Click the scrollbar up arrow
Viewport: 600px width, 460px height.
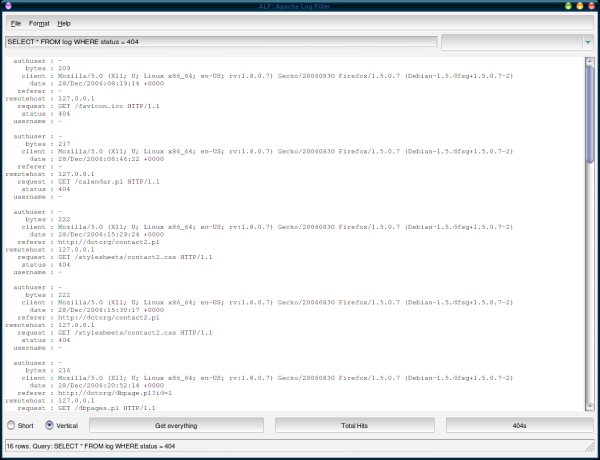tap(589, 61)
